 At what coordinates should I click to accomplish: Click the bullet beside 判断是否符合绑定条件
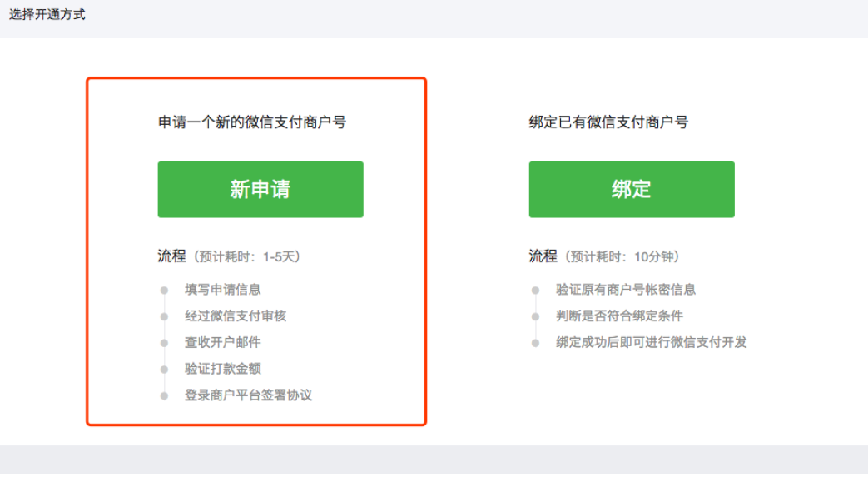(x=535, y=316)
